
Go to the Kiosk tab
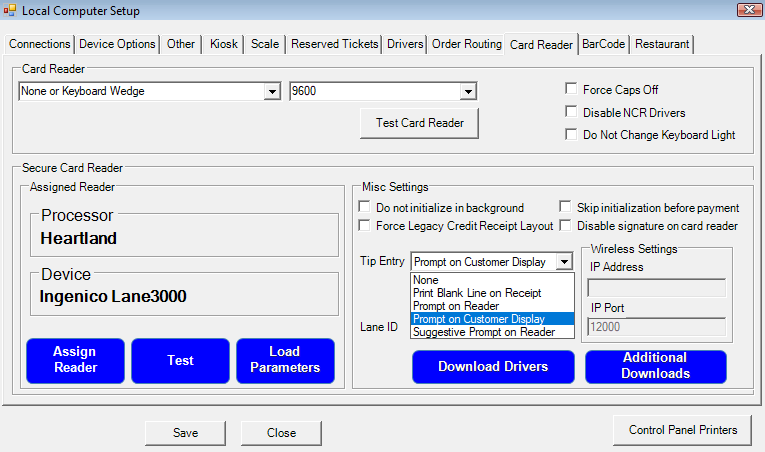(x=224, y=44)
